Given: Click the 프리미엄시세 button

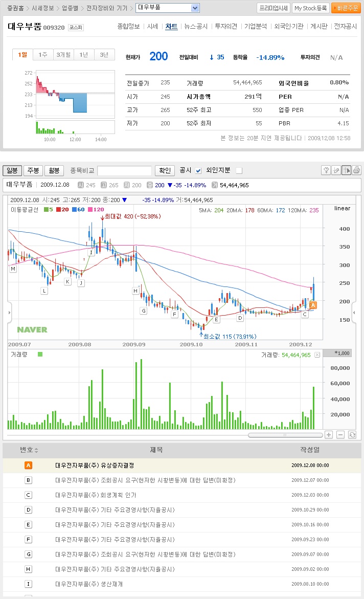Looking at the screenshot, I should (274, 8).
